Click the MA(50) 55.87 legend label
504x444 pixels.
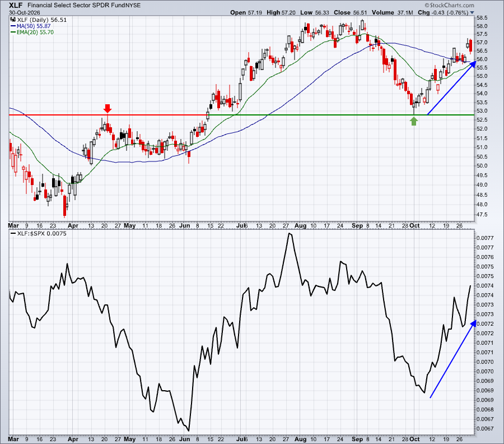click(34, 26)
